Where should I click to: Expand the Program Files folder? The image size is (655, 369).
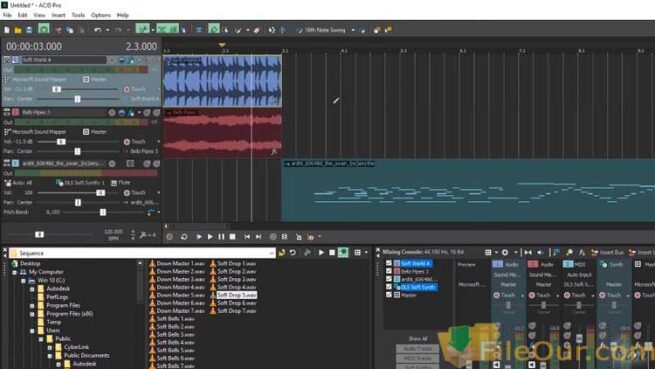32,305
